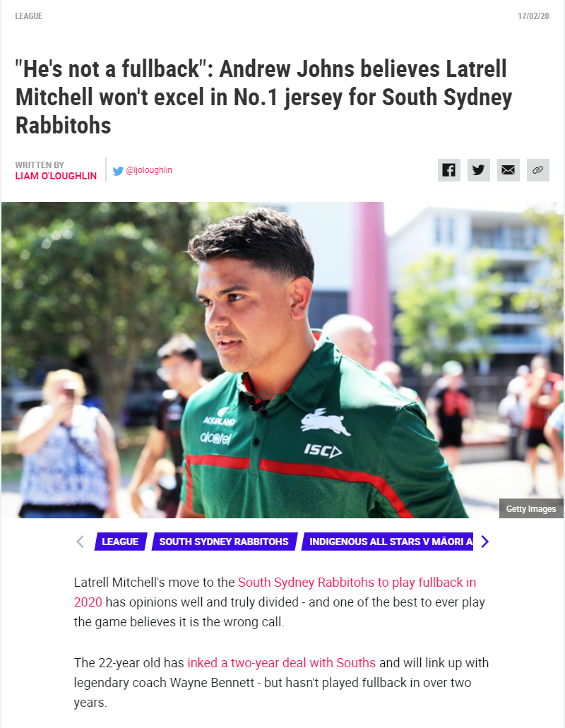Open the @ljoloughlin Twitter handle
Viewport: 565px width, 728px height.
point(149,170)
